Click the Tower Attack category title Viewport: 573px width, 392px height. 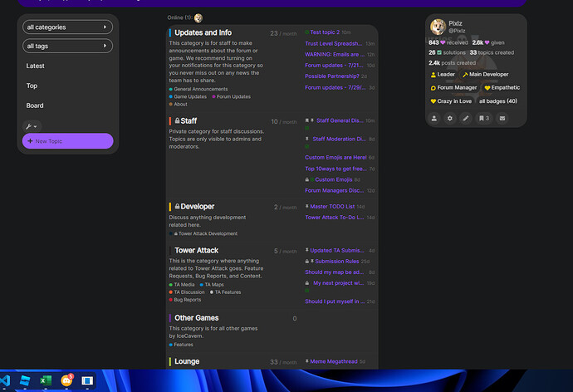coord(197,250)
